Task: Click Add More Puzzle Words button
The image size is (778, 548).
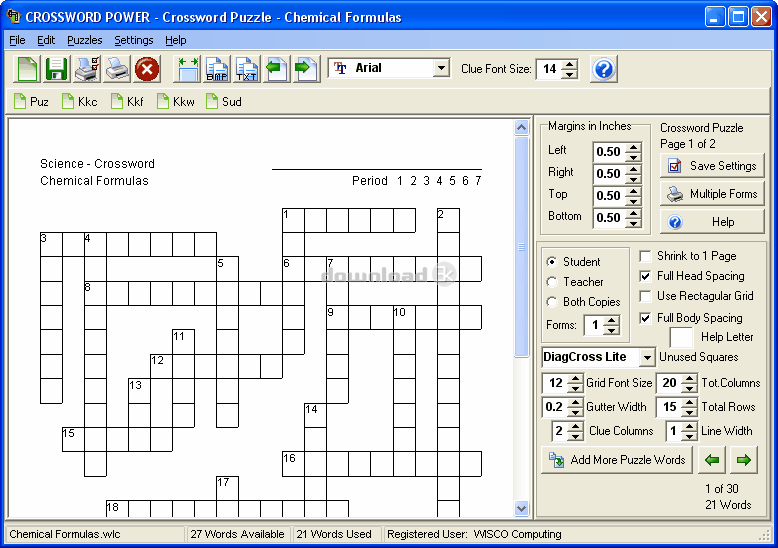Action: 617,460
